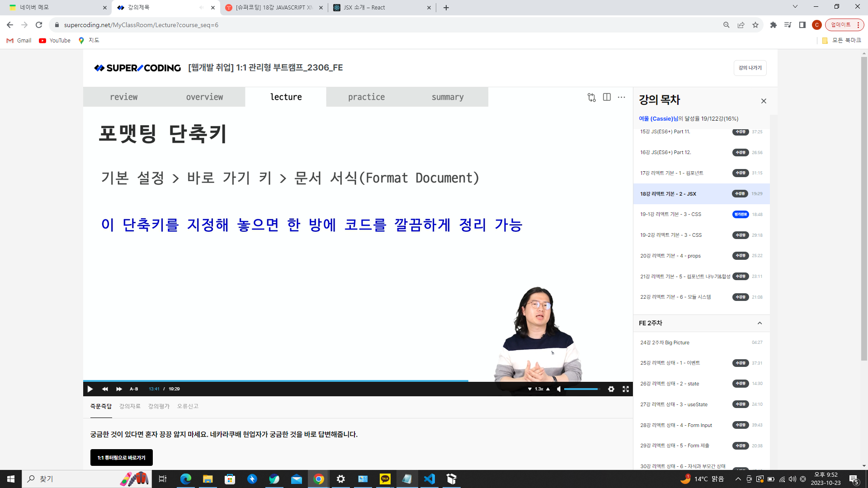
Task: Open the Windows Start menu
Action: tap(11, 479)
